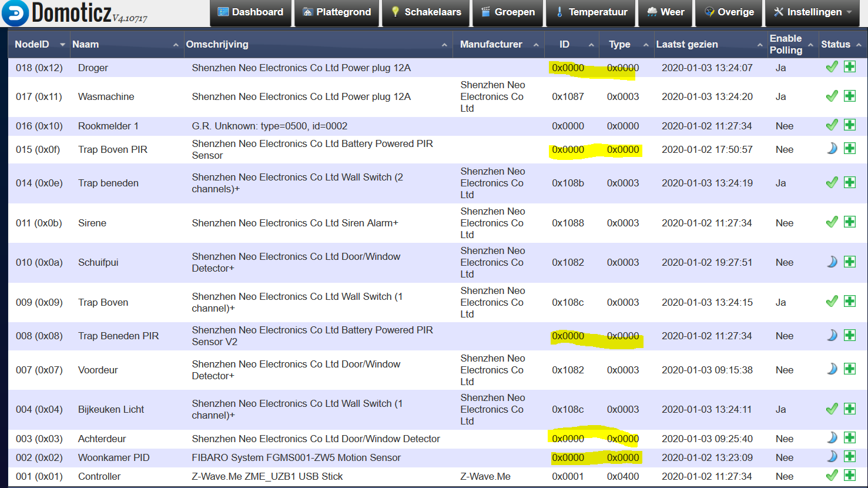Select the Achterdeur node name
The height and width of the screenshot is (488, 868).
102,439
